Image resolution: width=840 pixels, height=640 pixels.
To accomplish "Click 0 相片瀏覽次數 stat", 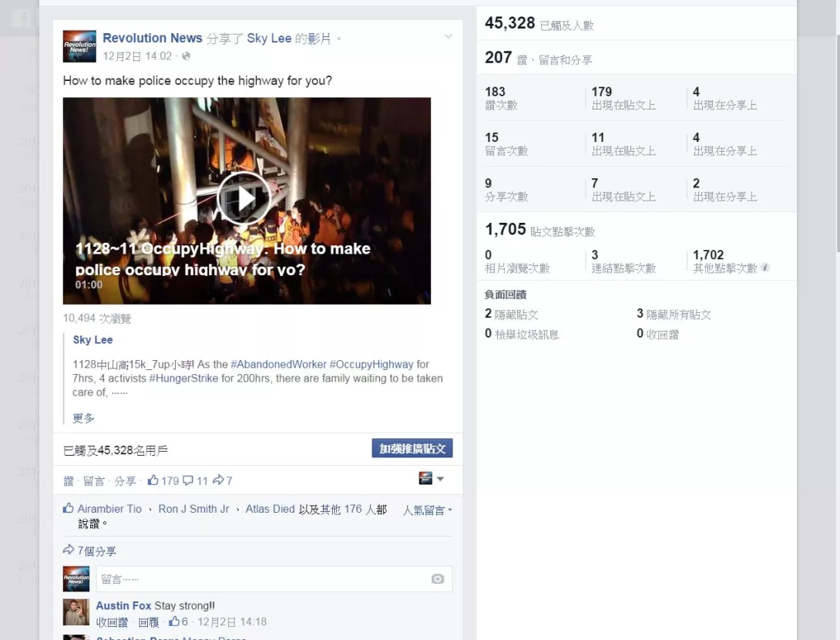I will pos(518,261).
